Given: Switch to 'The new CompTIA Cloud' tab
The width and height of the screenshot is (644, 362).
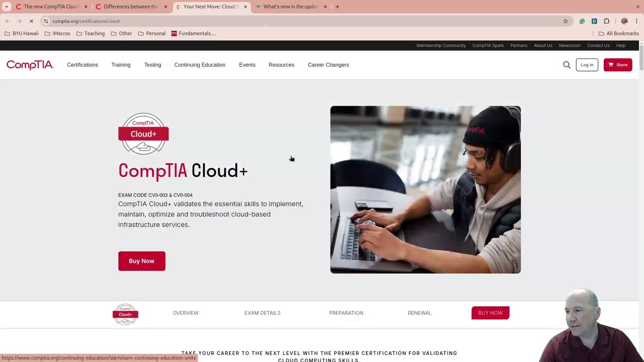Looking at the screenshot, I should 51,7.
